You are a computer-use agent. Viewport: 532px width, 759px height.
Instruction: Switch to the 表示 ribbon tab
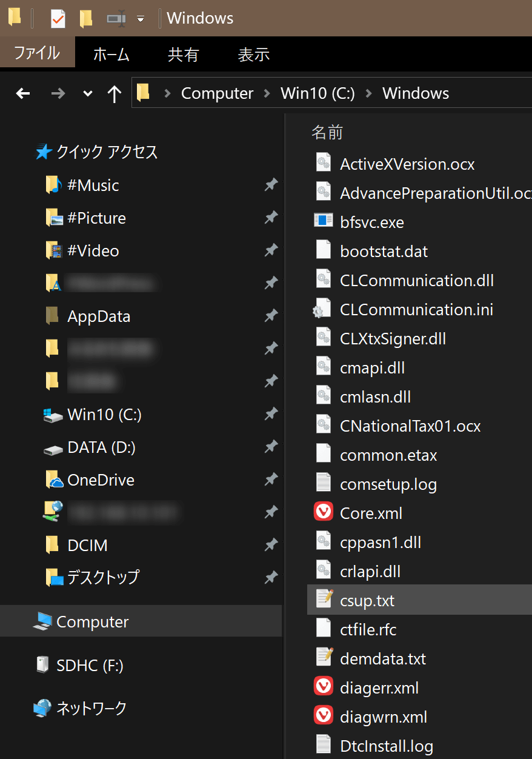pyautogui.click(x=254, y=55)
